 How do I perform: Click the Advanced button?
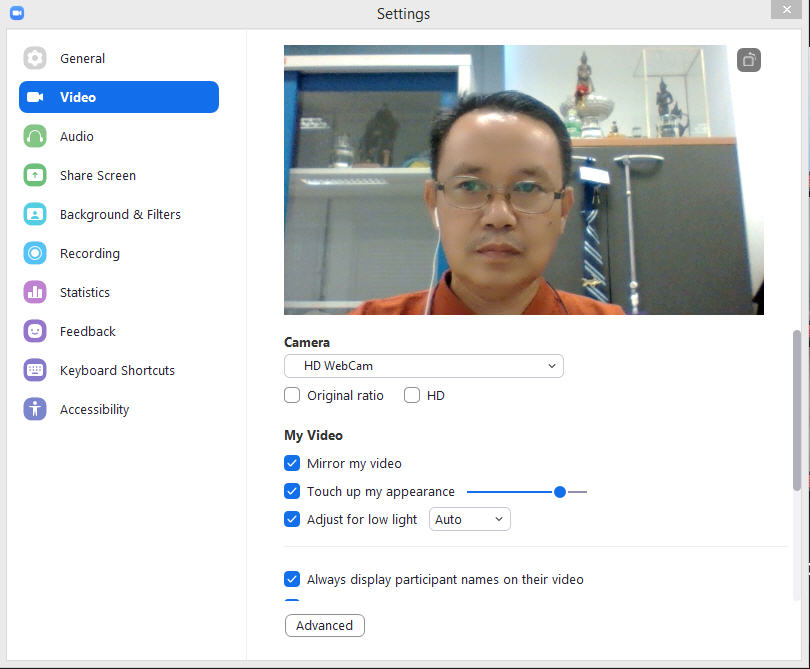[324, 625]
